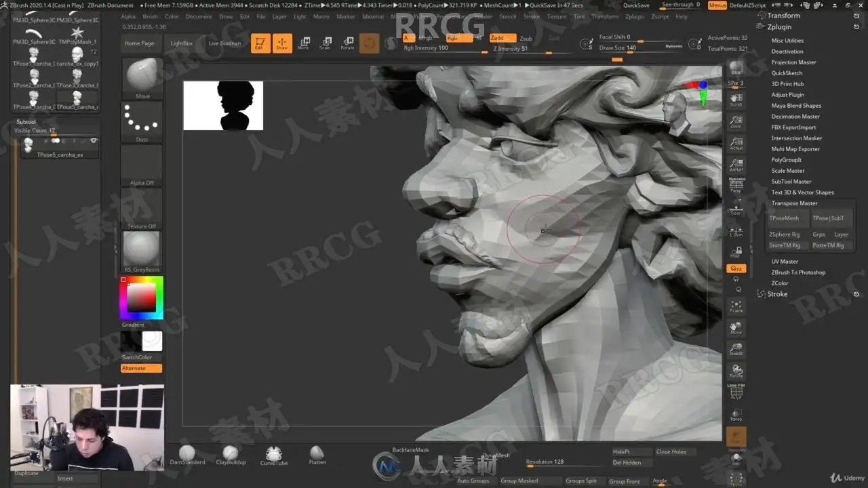The width and height of the screenshot is (868, 488).
Task: Select the Scale transform icon
Action: coord(325,43)
